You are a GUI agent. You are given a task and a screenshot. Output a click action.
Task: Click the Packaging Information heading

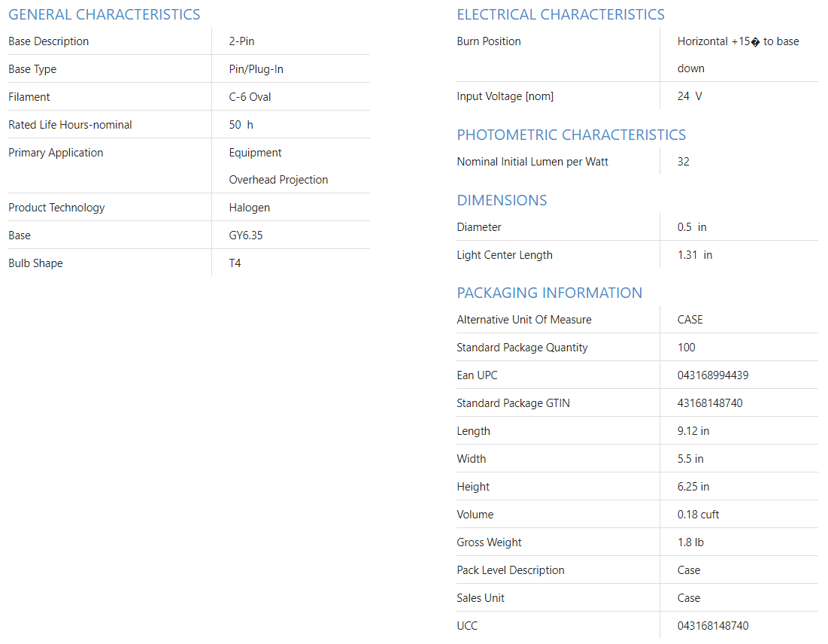click(x=549, y=293)
